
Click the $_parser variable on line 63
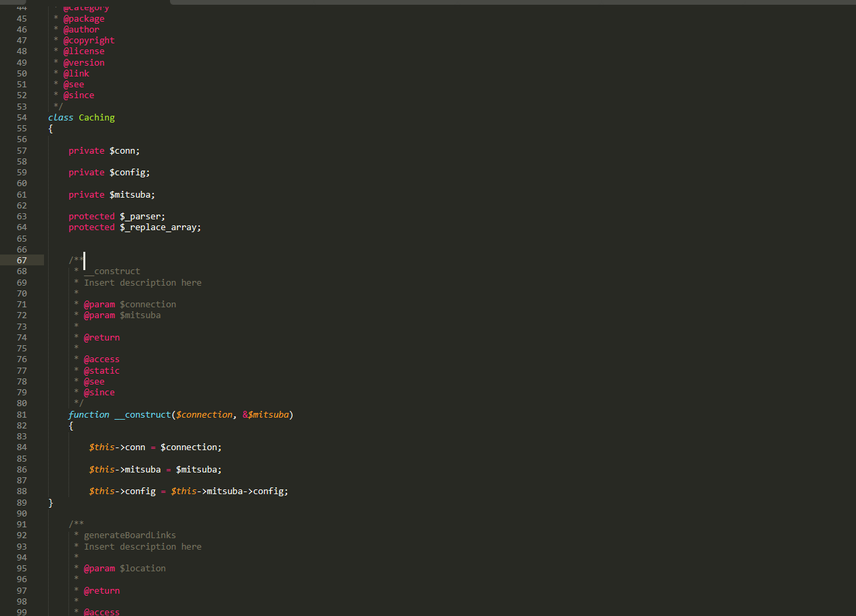point(142,217)
